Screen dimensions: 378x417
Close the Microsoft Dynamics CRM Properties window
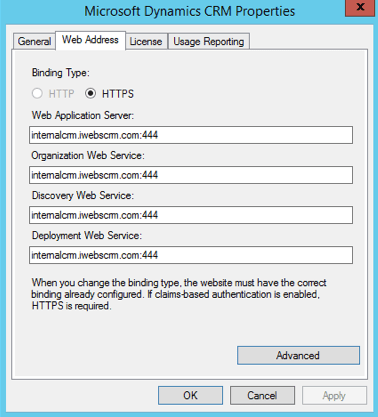(360, 7)
